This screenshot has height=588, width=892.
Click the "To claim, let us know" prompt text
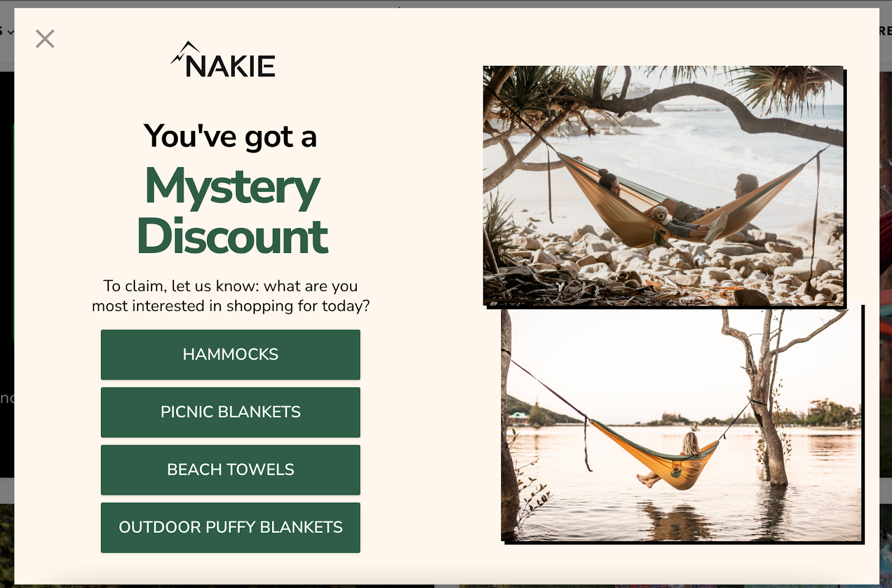(230, 296)
